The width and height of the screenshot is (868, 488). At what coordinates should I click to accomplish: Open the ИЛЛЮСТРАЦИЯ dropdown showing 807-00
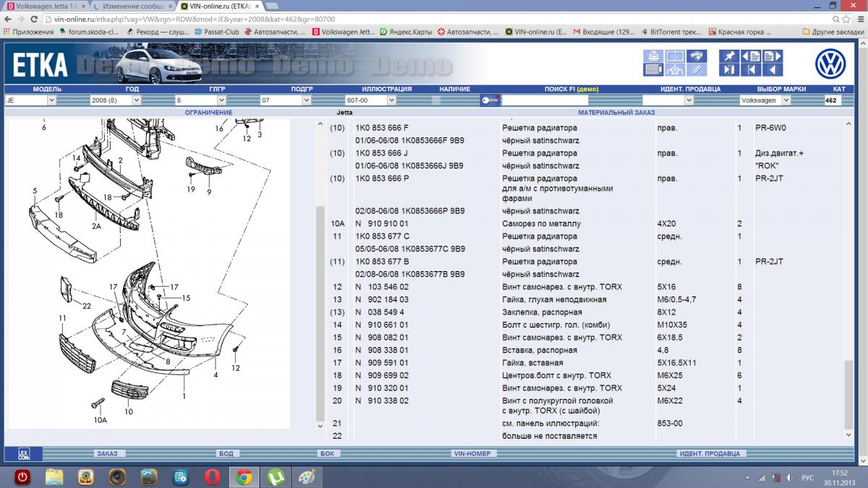[x=371, y=100]
